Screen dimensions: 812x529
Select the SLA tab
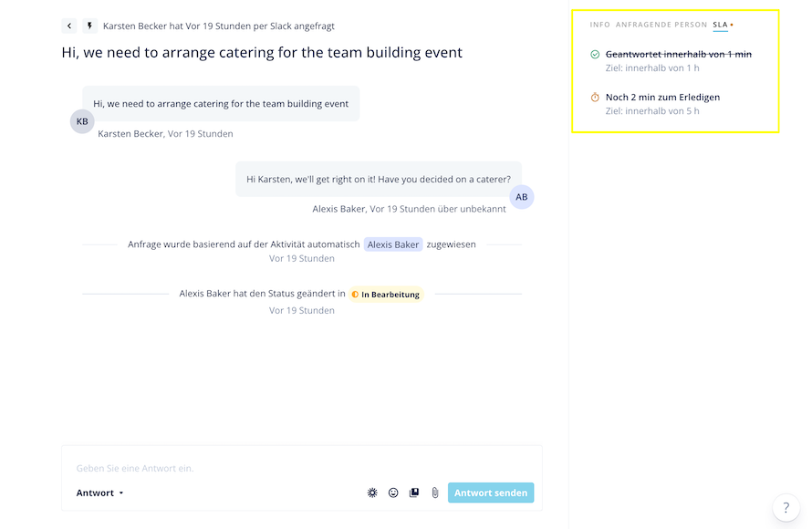point(721,25)
